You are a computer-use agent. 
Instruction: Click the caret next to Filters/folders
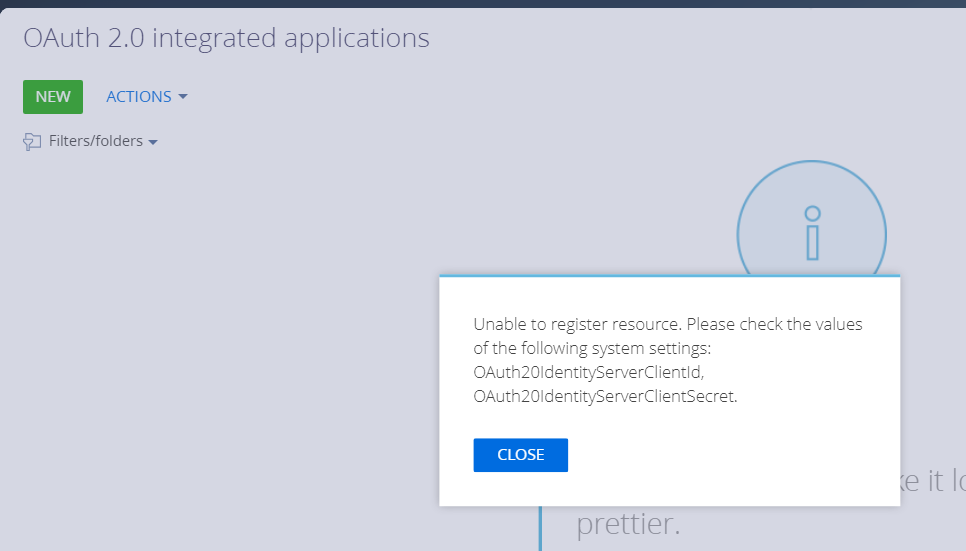coord(153,142)
